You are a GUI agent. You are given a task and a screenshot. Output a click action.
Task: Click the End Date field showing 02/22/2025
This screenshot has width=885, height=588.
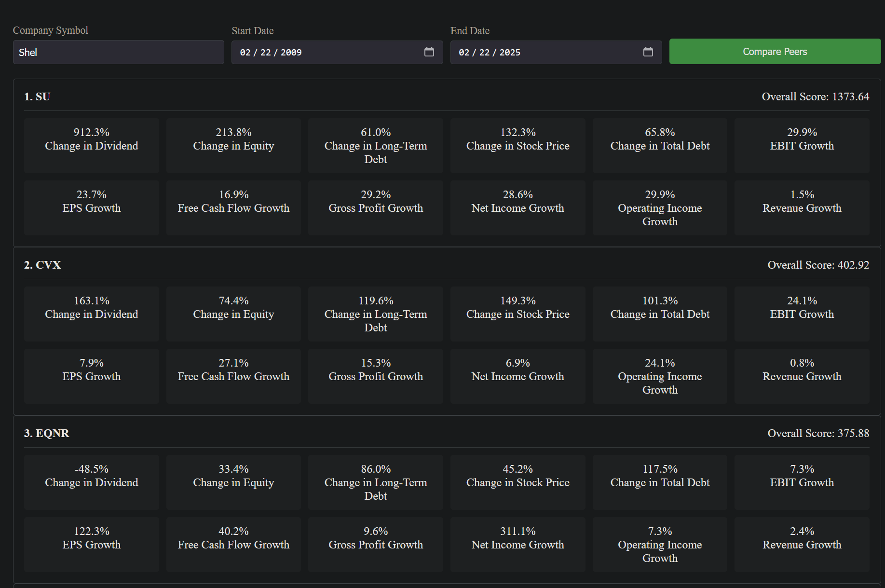pyautogui.click(x=556, y=52)
